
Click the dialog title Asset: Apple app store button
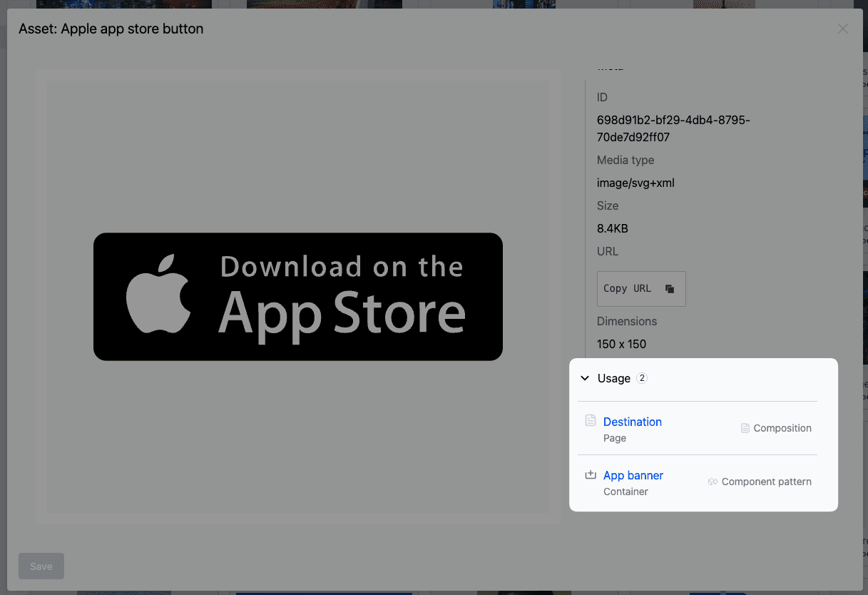(x=111, y=29)
